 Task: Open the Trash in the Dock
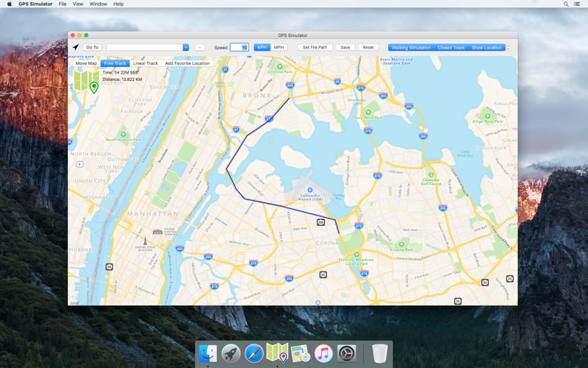click(380, 353)
